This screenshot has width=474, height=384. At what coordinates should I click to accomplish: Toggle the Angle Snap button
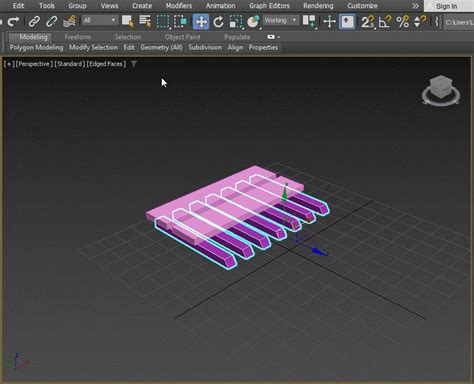pyautogui.click(x=385, y=22)
